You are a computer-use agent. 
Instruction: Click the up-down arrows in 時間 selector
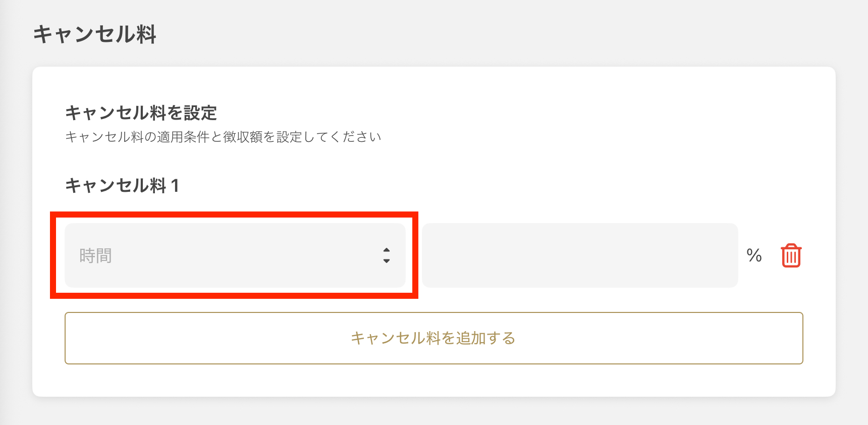(x=386, y=255)
